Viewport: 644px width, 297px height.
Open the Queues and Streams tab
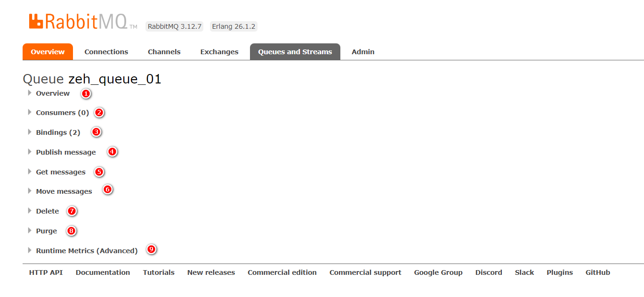pyautogui.click(x=295, y=52)
